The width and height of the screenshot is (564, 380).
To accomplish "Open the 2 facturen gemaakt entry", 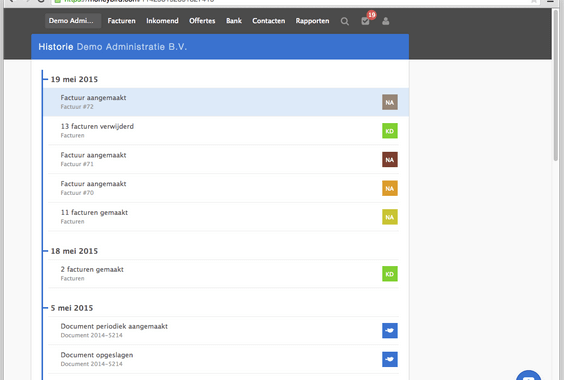I will [x=223, y=274].
